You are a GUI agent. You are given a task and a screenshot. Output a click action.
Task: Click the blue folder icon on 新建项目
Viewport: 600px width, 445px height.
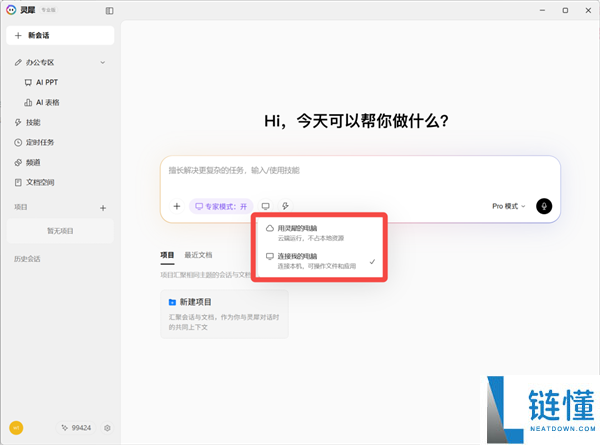(x=172, y=302)
